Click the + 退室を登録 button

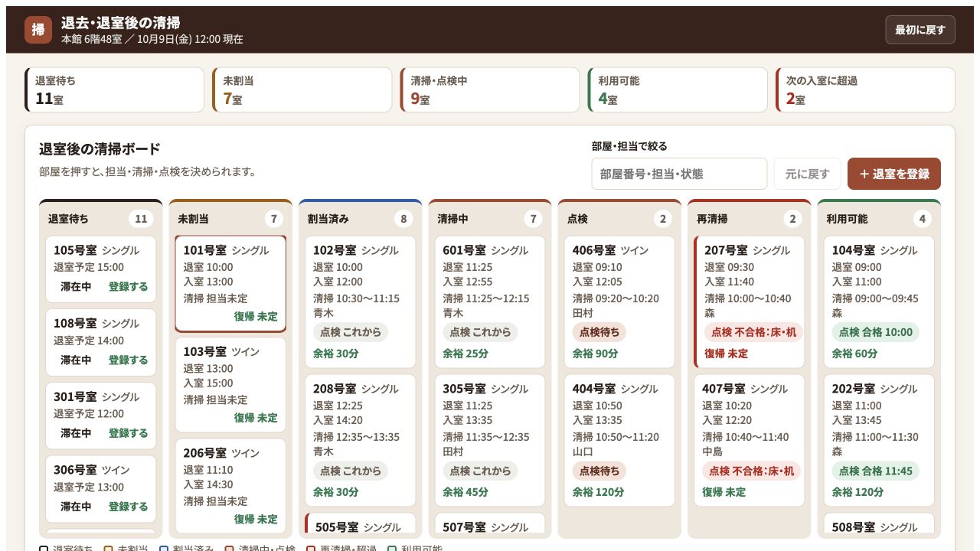[894, 174]
